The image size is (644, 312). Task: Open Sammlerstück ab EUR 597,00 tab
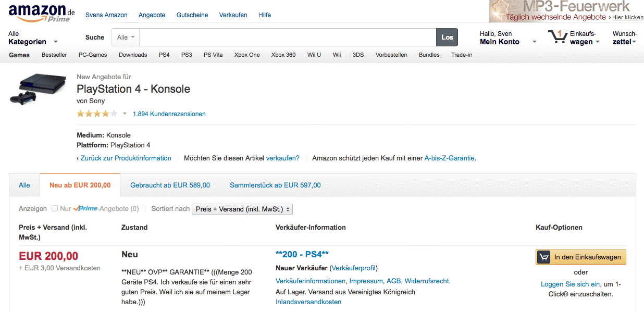275,185
